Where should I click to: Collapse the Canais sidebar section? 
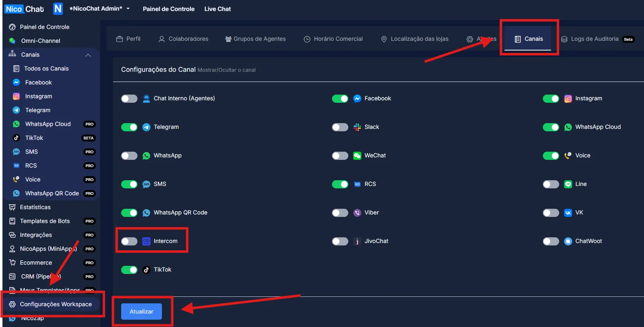point(88,55)
